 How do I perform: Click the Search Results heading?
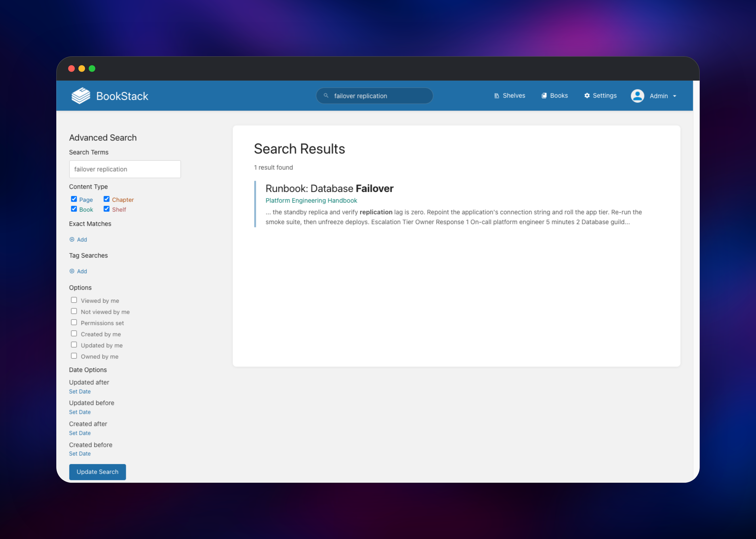(299, 149)
